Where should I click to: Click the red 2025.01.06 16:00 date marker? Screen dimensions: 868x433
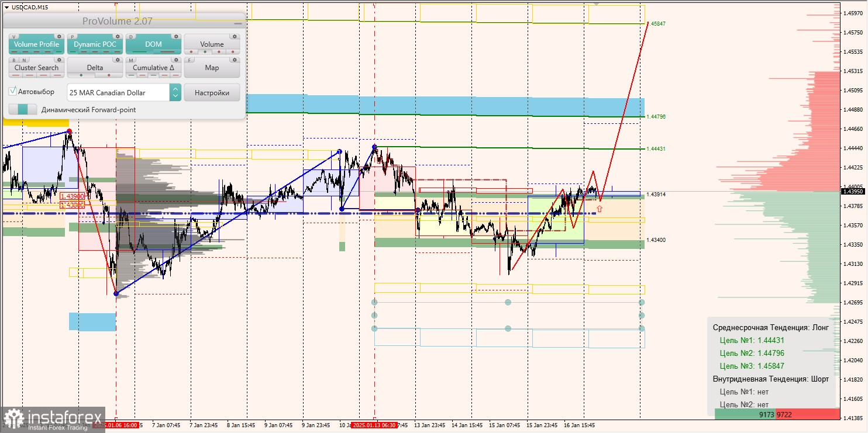pos(116,425)
